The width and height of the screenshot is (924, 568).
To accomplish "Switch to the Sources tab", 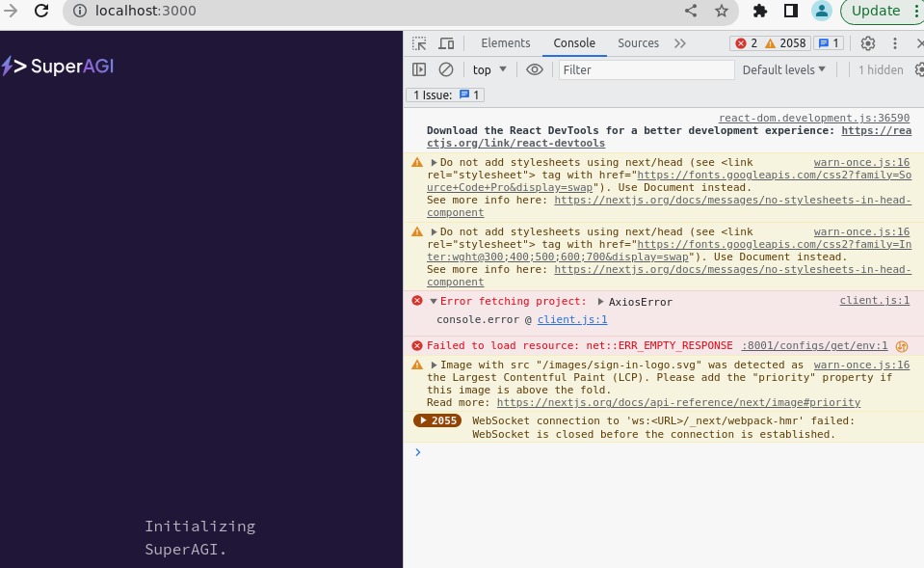I will pyautogui.click(x=638, y=43).
